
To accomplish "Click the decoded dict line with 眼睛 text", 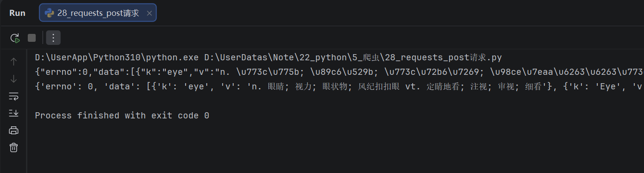I will (x=339, y=87).
